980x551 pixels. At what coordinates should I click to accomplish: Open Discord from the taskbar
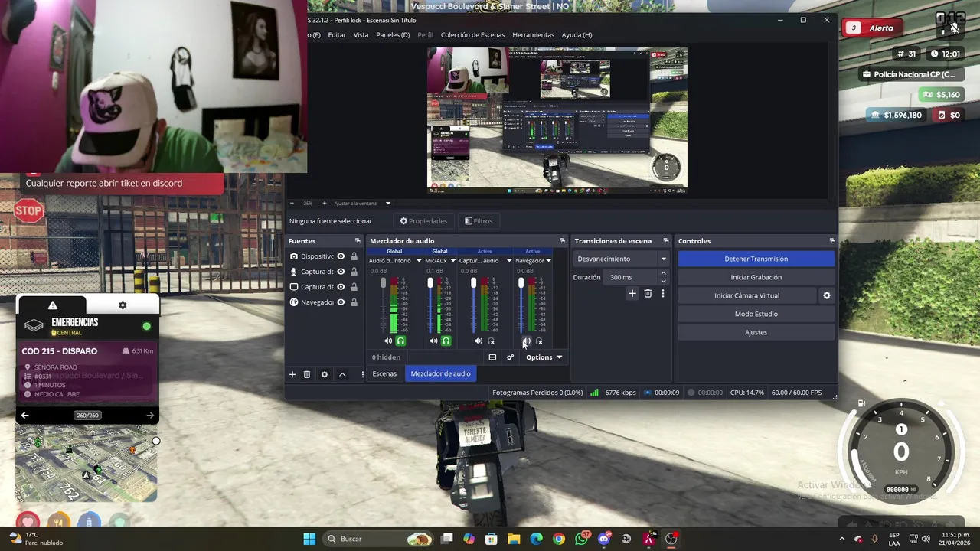[604, 539]
